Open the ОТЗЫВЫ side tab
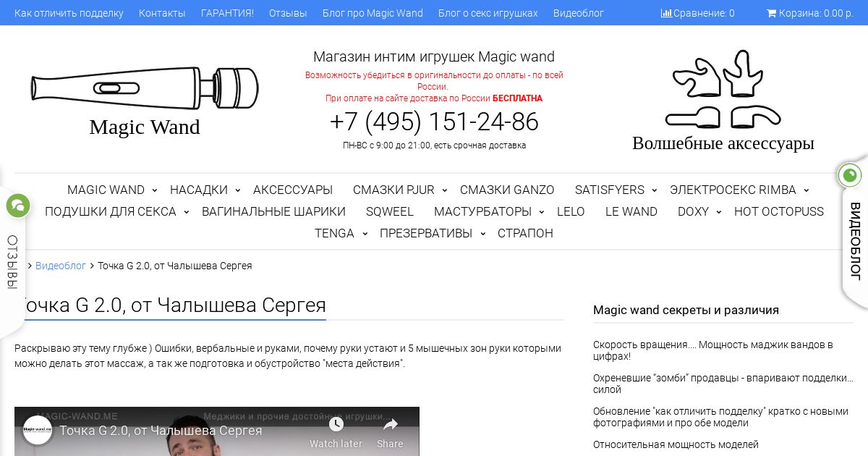The image size is (868, 456). point(12,262)
